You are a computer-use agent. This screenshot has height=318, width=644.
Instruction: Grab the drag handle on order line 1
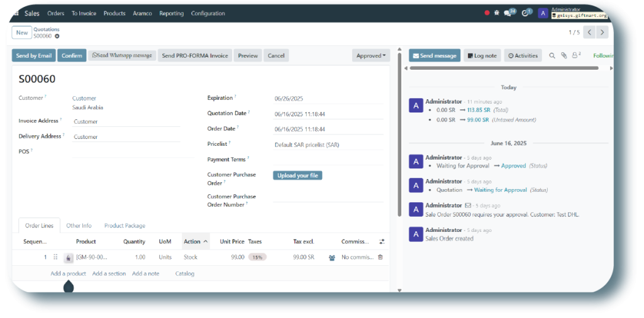pos(55,257)
